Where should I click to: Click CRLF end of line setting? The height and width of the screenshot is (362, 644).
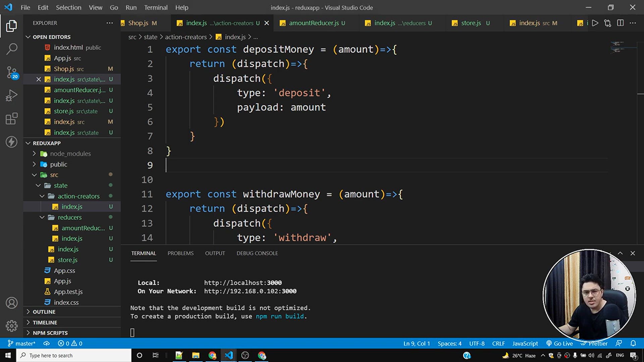pyautogui.click(x=498, y=343)
